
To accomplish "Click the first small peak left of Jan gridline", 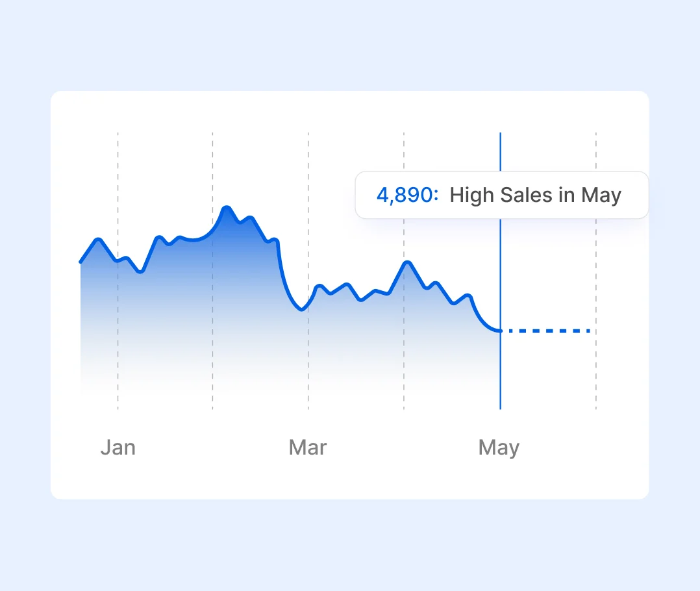I will click(x=99, y=240).
